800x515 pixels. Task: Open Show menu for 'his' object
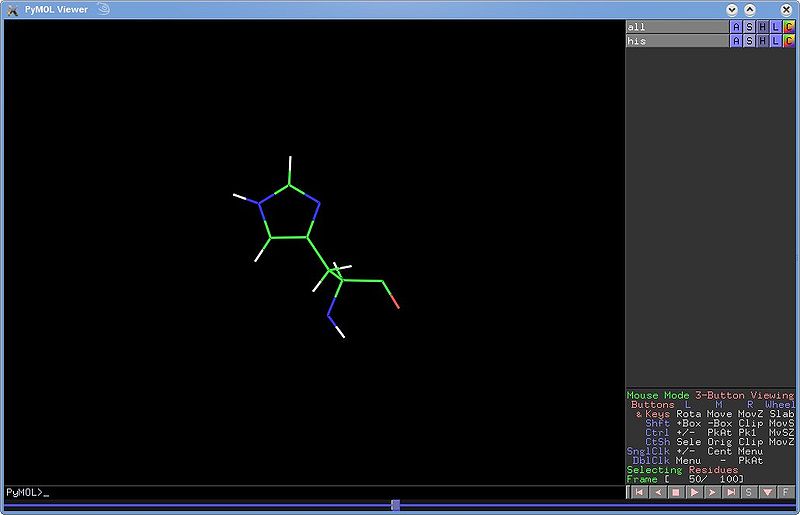coord(750,41)
